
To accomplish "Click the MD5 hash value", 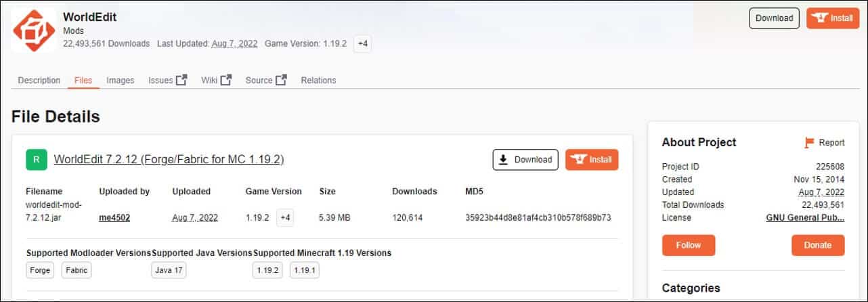I will [x=538, y=218].
